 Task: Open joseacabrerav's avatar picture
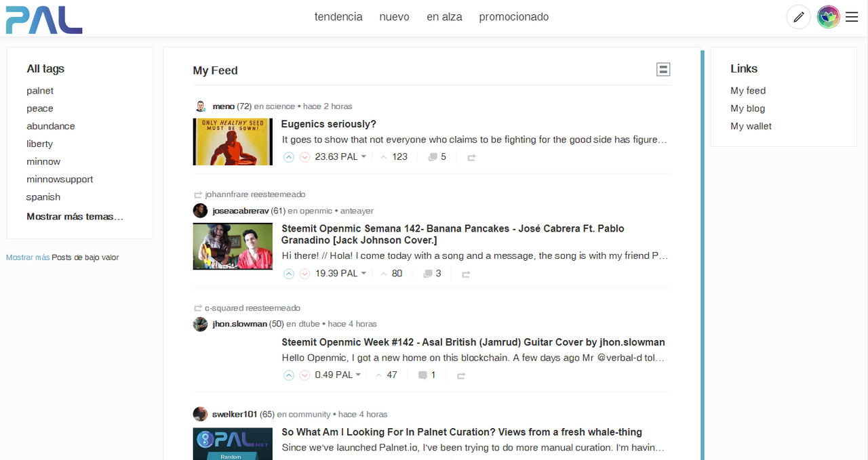[200, 211]
